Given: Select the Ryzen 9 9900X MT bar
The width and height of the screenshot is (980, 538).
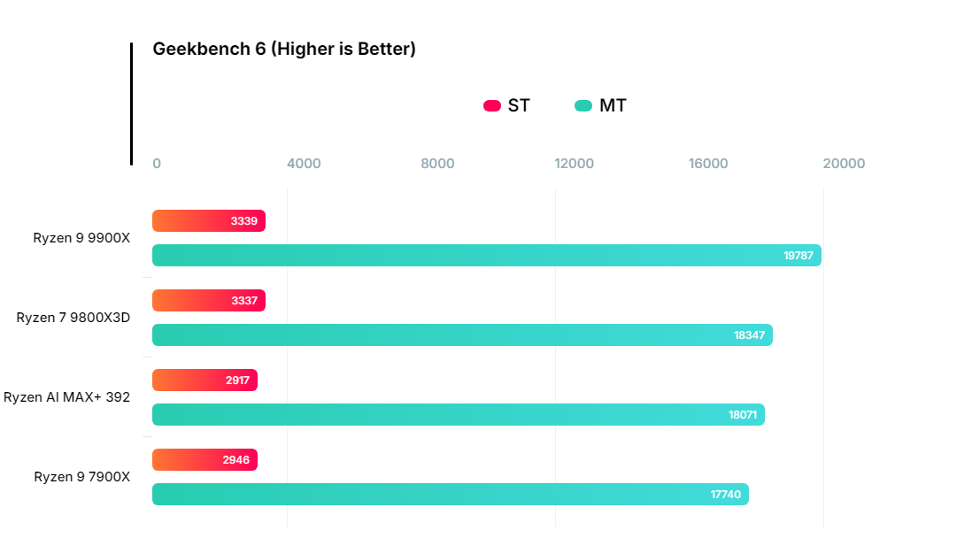Looking at the screenshot, I should [486, 256].
